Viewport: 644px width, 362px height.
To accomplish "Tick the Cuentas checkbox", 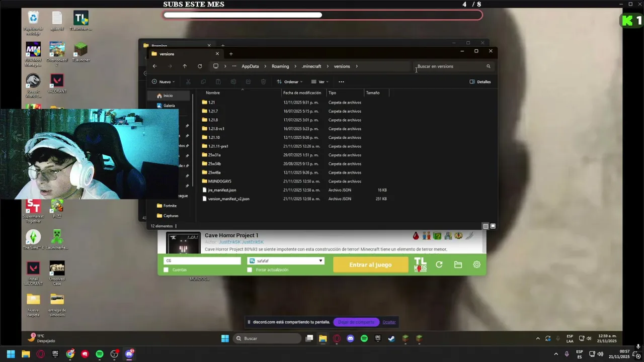I will coord(166,270).
